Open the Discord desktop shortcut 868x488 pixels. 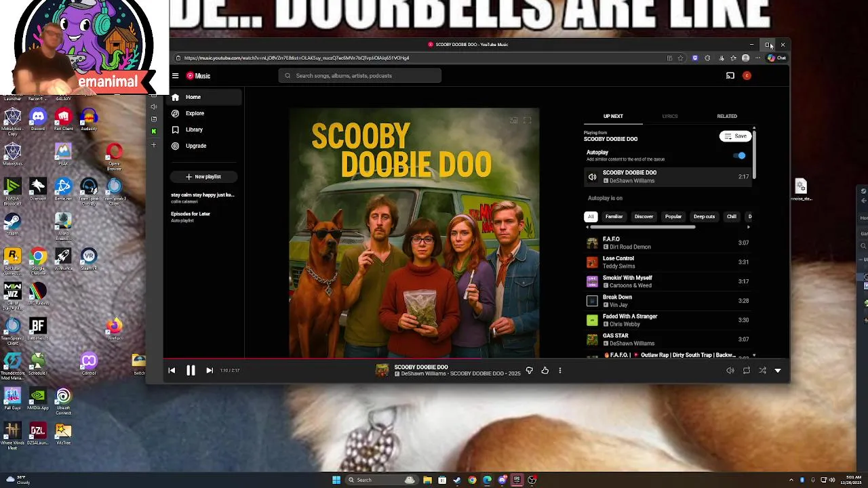click(x=38, y=119)
